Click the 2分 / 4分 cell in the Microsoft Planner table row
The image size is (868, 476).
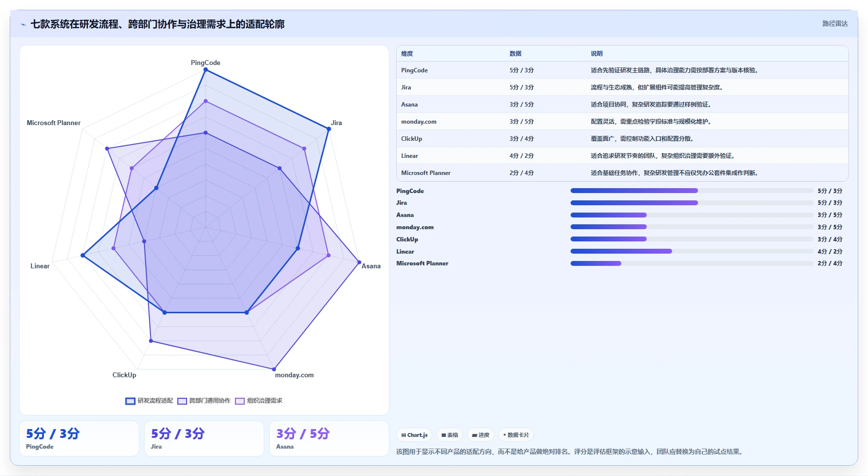[522, 173]
